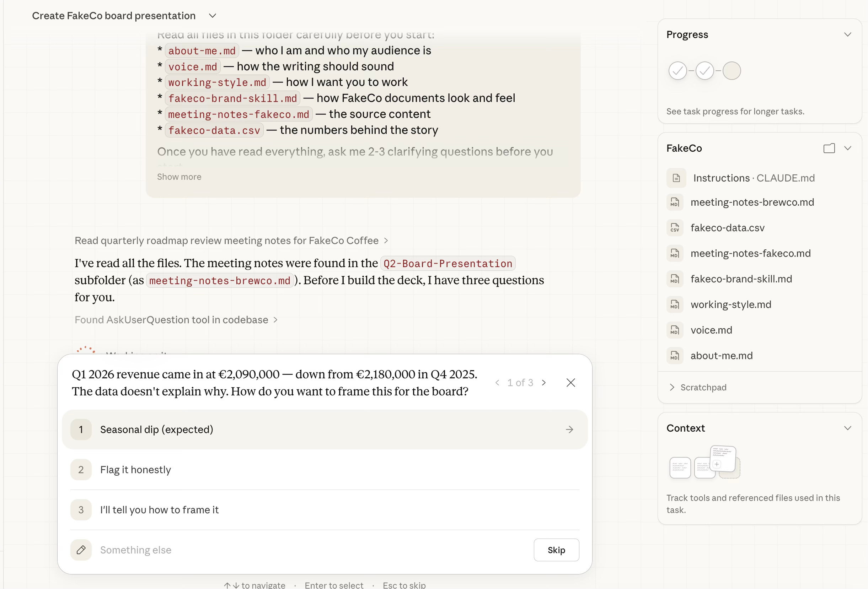Click the pencil icon beside Something else
Image resolution: width=868 pixels, height=589 pixels.
(x=81, y=550)
